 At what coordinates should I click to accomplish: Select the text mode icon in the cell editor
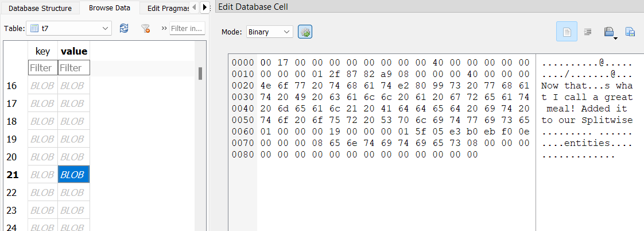point(567,32)
